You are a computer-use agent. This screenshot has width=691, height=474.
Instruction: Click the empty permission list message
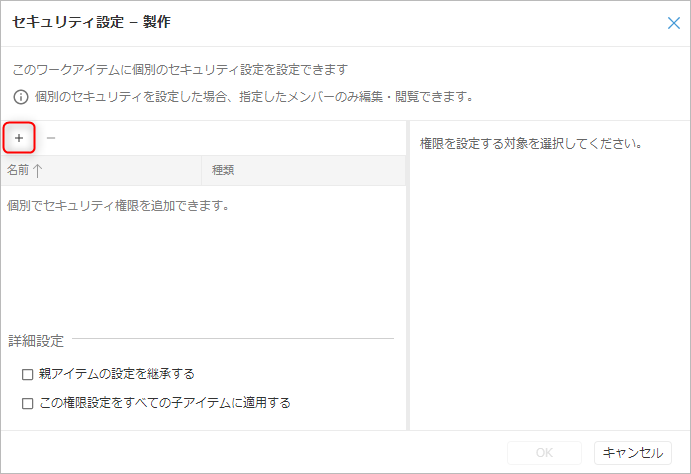[118, 206]
